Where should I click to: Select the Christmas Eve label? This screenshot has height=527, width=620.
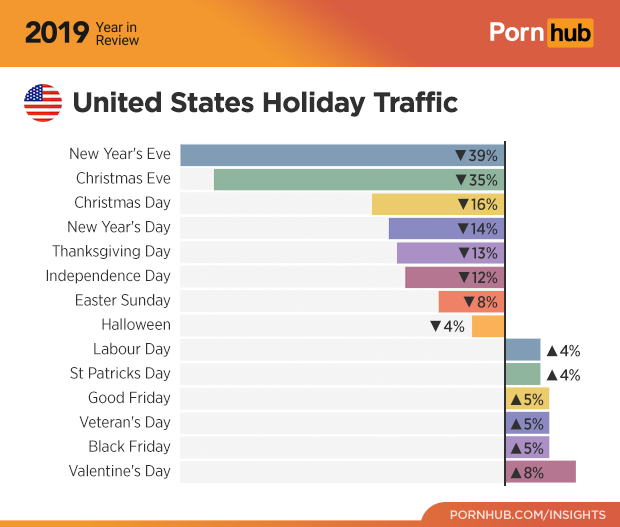point(123,179)
